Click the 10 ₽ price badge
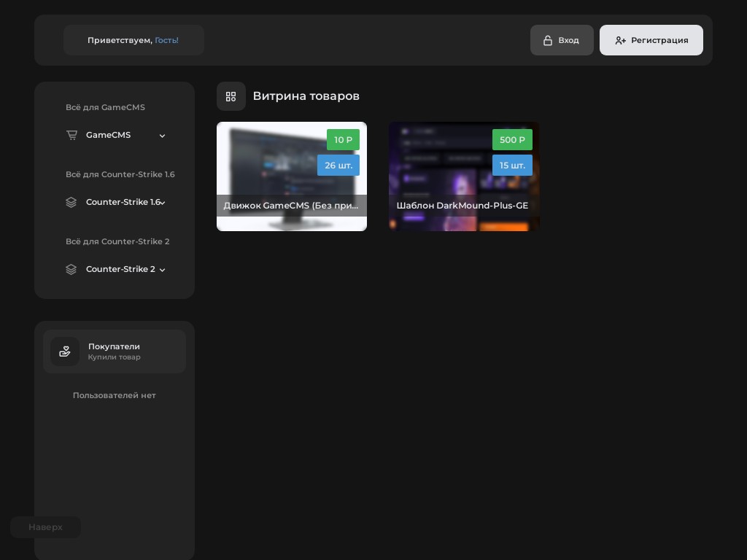 pyautogui.click(x=343, y=139)
